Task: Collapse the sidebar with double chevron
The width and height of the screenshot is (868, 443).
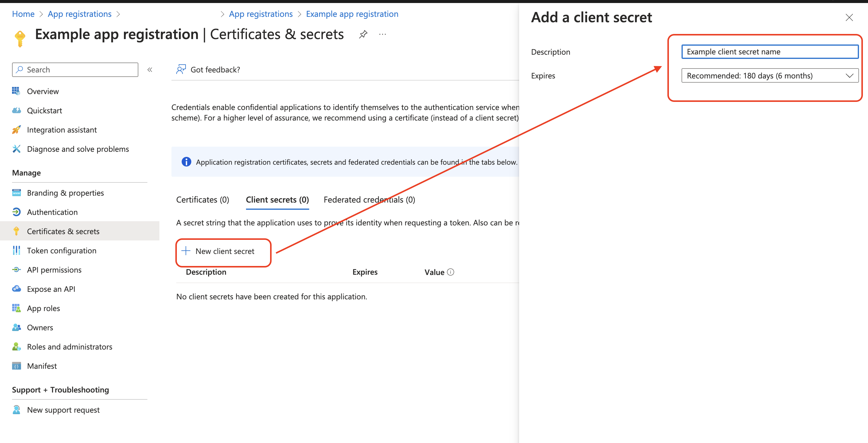Action: [150, 70]
